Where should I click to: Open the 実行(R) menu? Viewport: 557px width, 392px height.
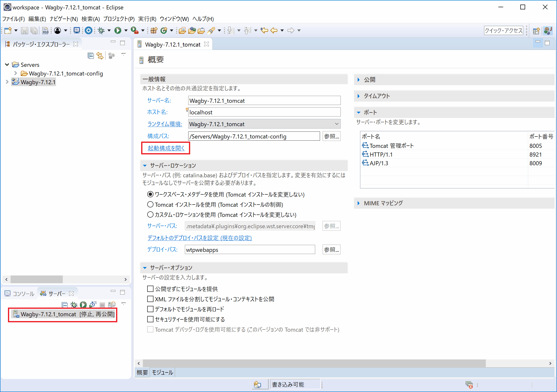[147, 19]
